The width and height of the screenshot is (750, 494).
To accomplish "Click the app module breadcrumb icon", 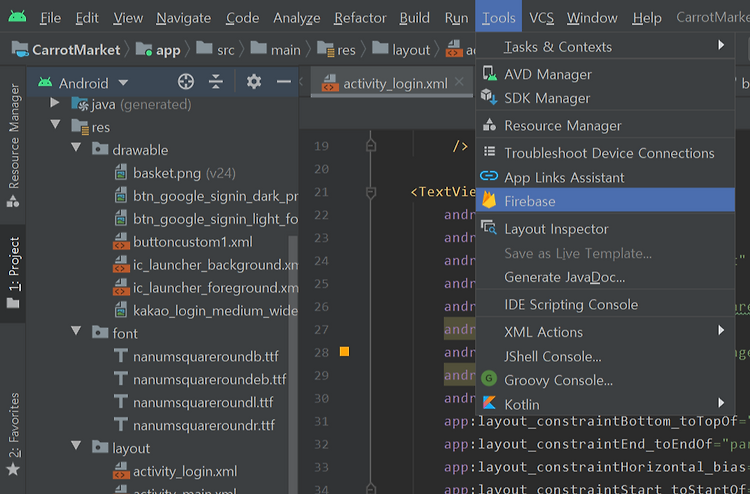I will (x=143, y=49).
